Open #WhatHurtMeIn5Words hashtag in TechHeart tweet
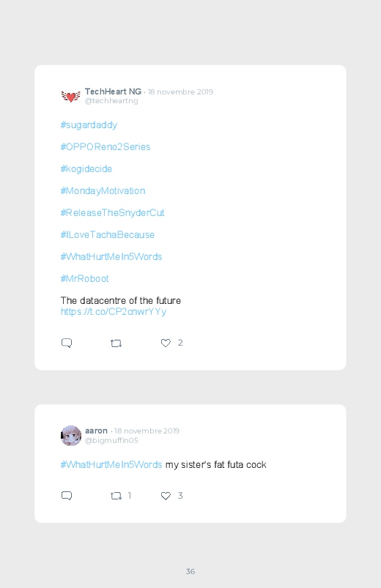The width and height of the screenshot is (381, 588). coord(111,256)
